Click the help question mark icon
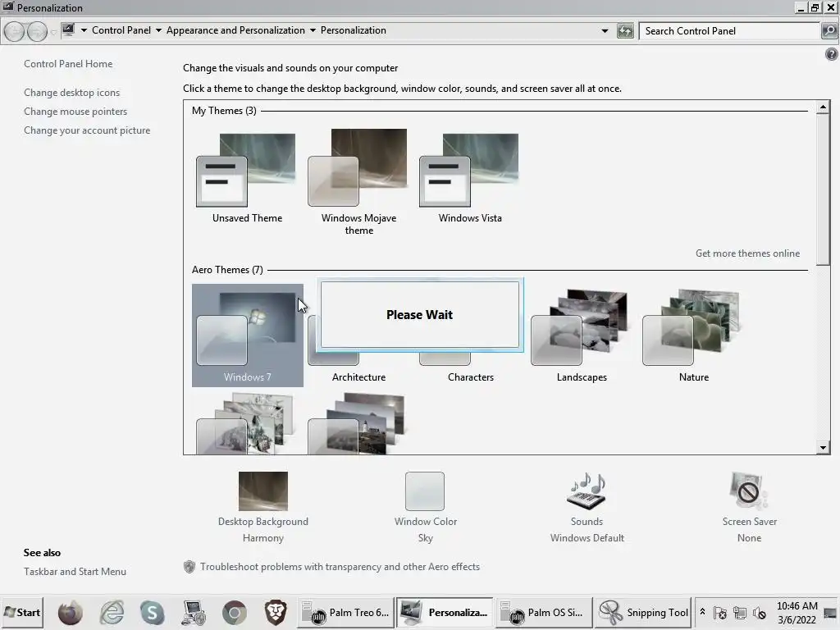 pos(831,54)
